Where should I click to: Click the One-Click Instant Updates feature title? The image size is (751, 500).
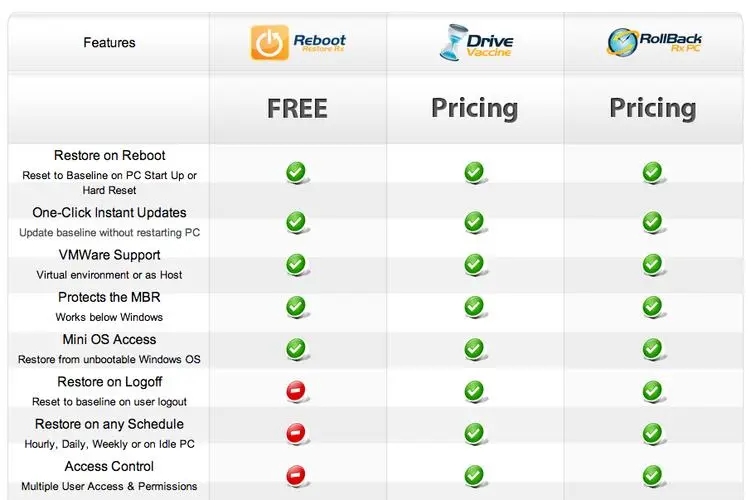[x=109, y=213]
